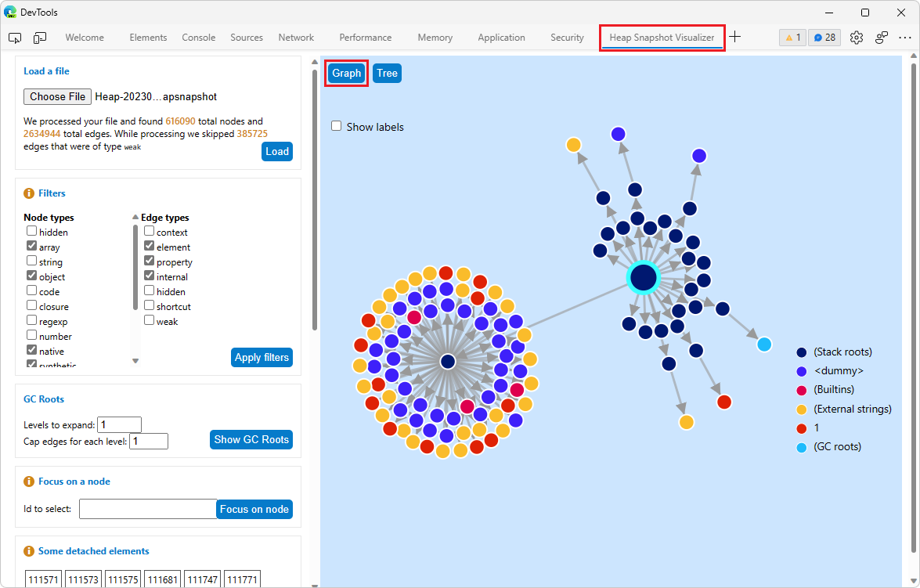Select the light blue GC roots graph node
Viewport: 920px width, 588px height.
click(764, 344)
